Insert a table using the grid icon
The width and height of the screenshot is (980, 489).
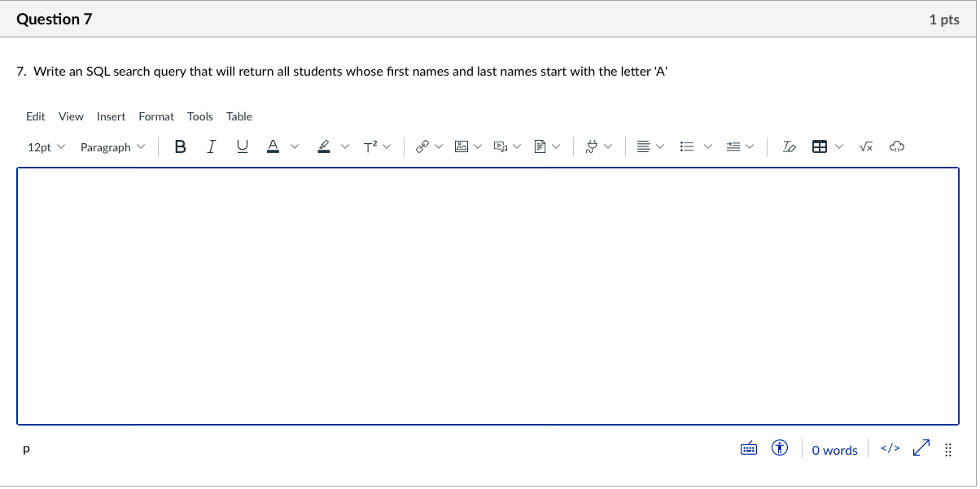pos(820,147)
